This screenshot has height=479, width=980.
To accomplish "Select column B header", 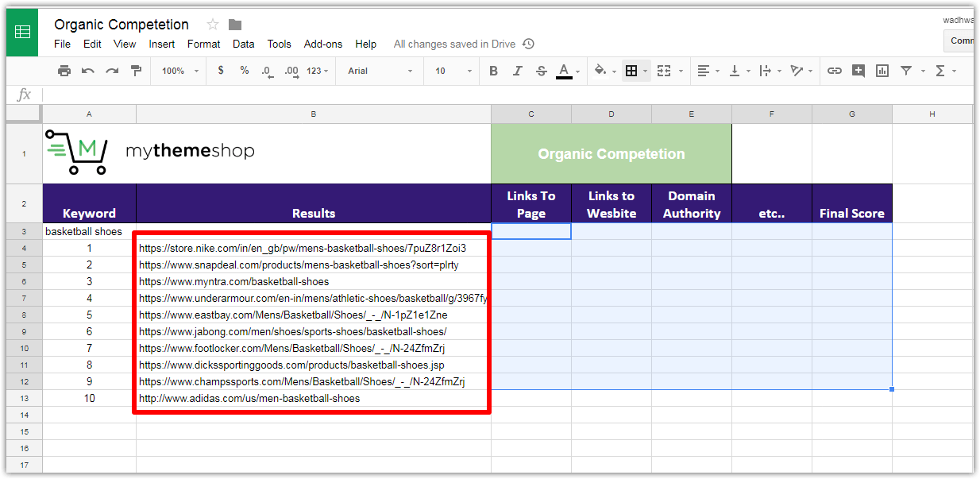I will pos(314,114).
